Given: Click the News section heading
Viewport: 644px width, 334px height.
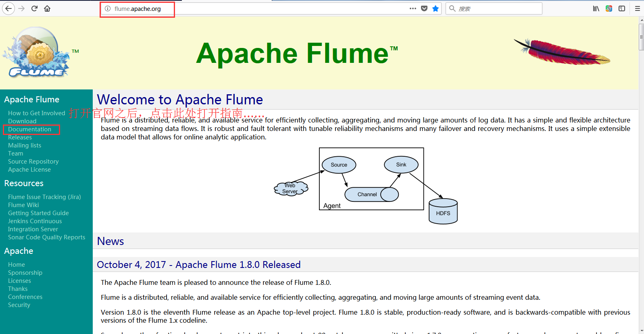Looking at the screenshot, I should [110, 241].
